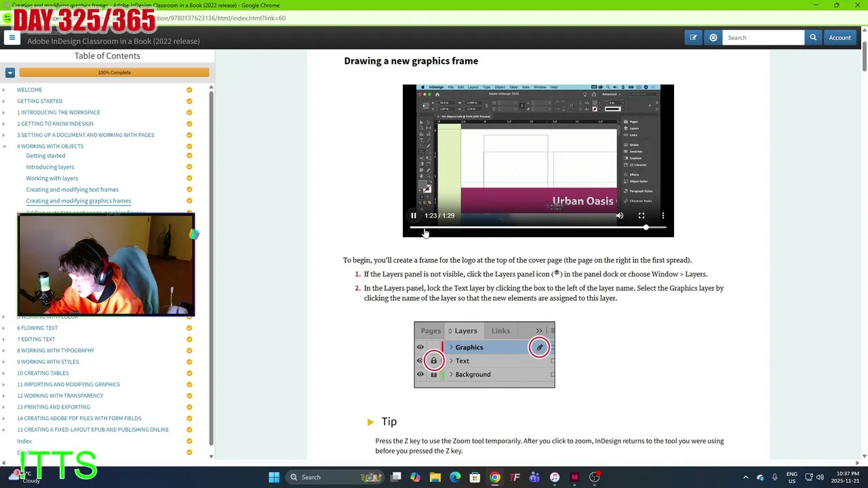868x488 pixels.
Task: Click the circular target icon in header
Action: click(713, 38)
